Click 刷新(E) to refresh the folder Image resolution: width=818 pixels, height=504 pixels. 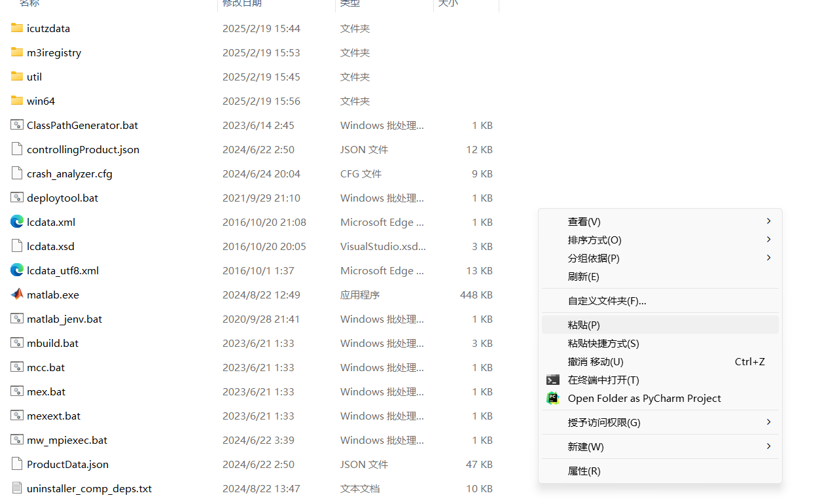(x=582, y=276)
